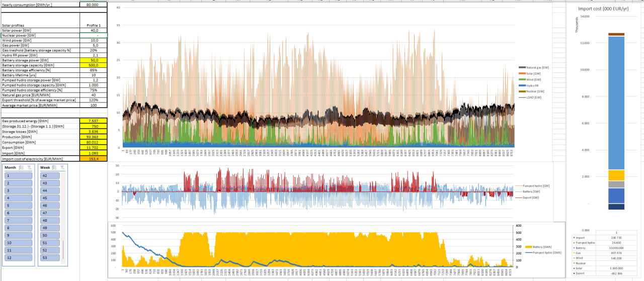Click the Solar legend entry in main chart

[534, 73]
